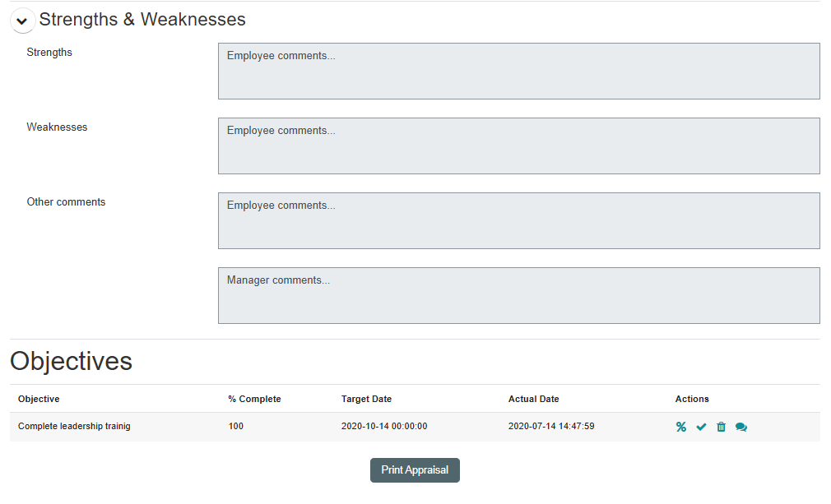Click the Target Date column header
The height and width of the screenshot is (504, 831).
[366, 399]
